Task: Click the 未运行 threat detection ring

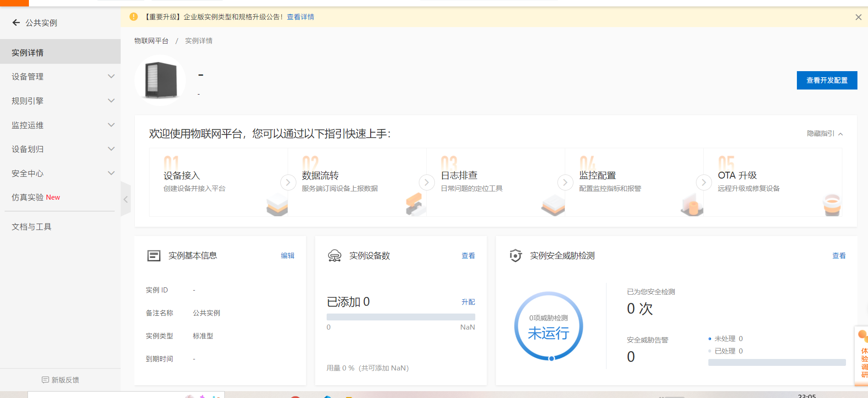Action: [x=549, y=326]
